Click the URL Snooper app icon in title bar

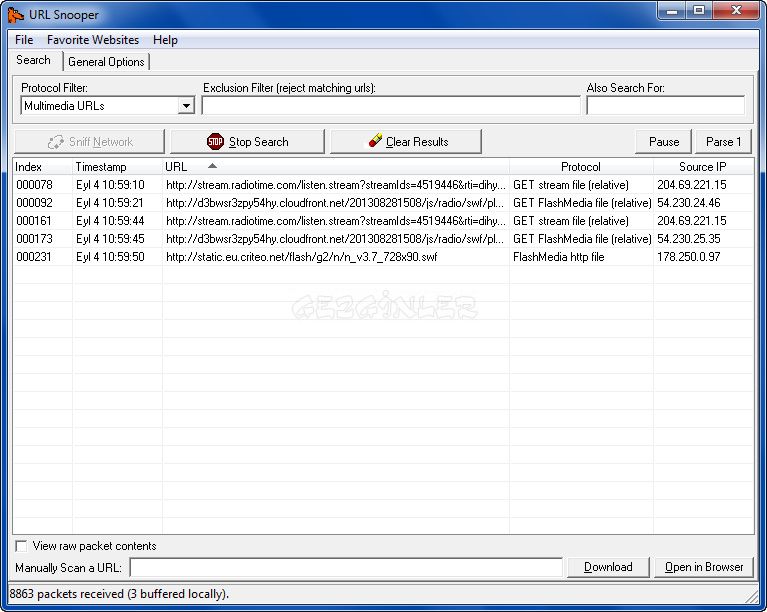tap(15, 15)
